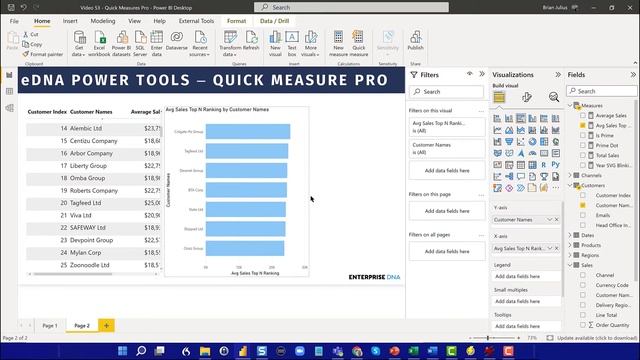
Task: Open the Get data menu
Action: click(79, 43)
